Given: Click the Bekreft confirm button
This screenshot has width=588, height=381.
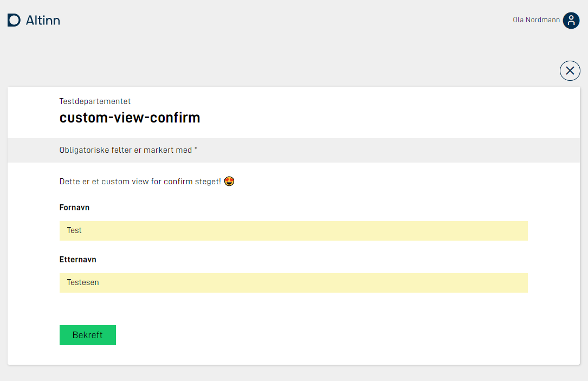Looking at the screenshot, I should pos(88,335).
